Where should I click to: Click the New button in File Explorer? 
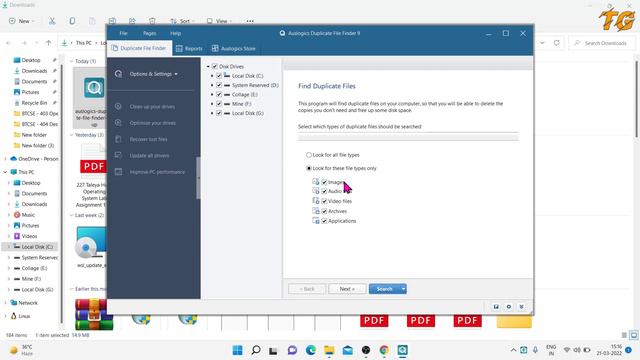point(22,21)
